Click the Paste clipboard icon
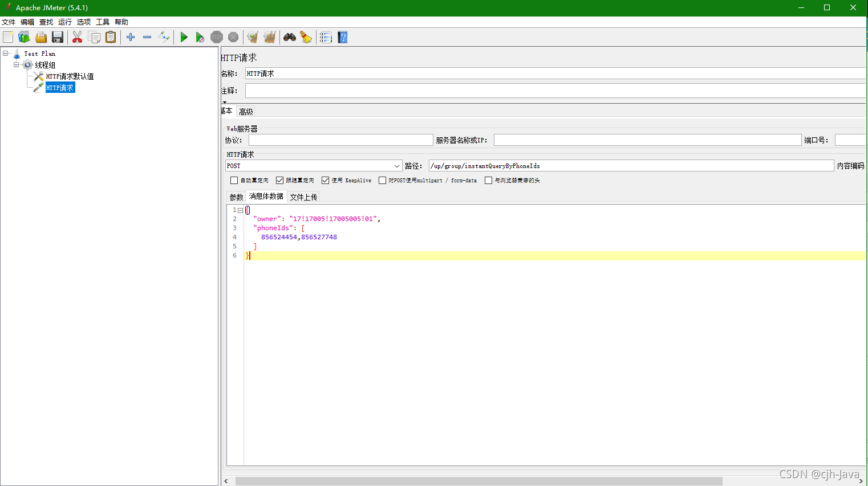 pyautogui.click(x=111, y=37)
